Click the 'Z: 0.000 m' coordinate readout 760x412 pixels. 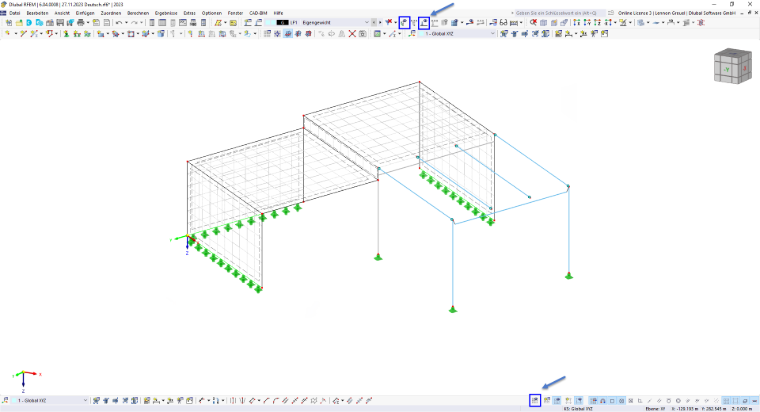[742, 409]
